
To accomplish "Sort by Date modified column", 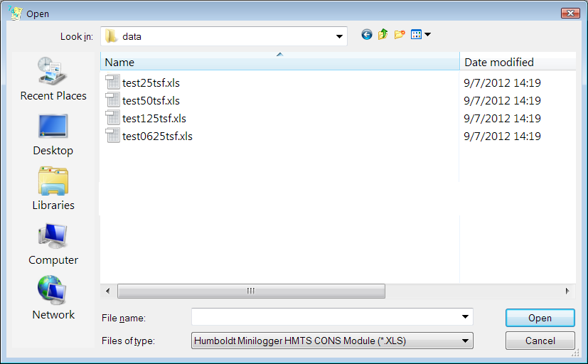I will (517, 63).
